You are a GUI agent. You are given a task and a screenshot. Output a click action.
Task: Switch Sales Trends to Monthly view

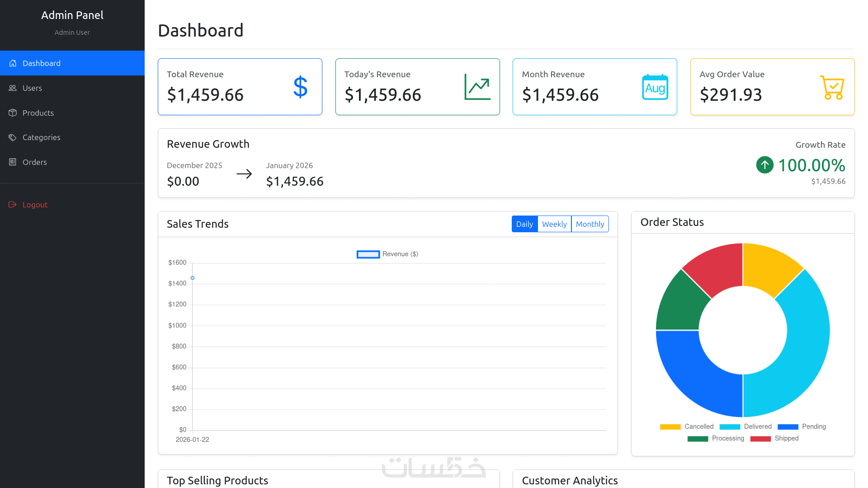tap(590, 224)
